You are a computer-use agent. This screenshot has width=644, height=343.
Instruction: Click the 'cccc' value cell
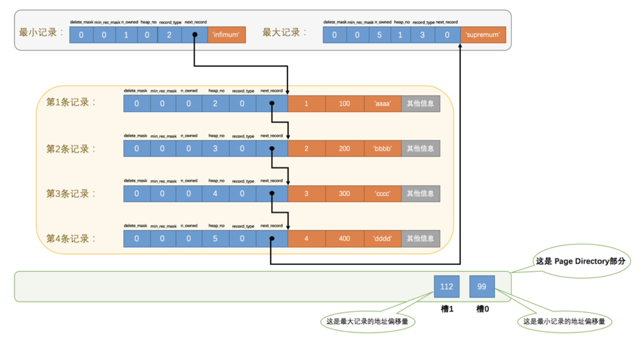click(382, 194)
